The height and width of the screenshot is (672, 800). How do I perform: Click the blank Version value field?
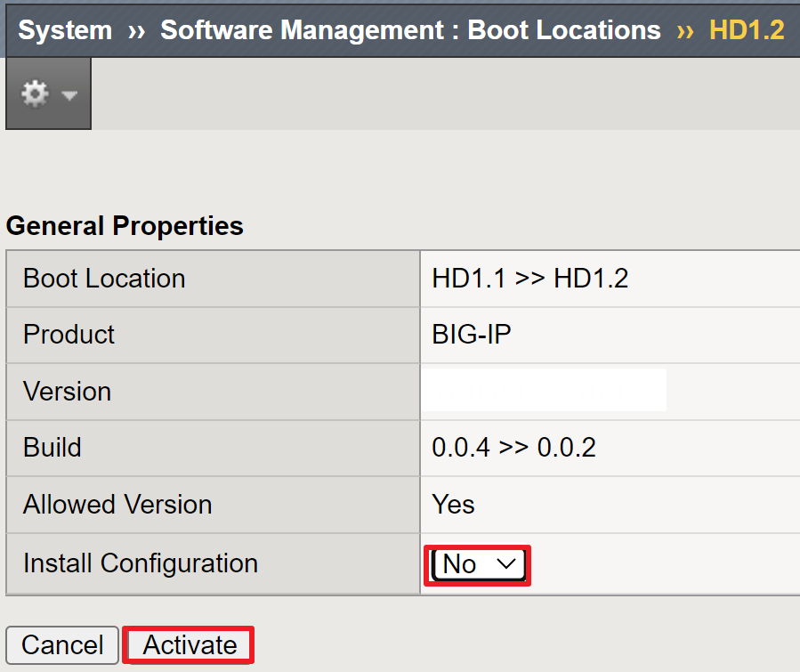[x=544, y=390]
